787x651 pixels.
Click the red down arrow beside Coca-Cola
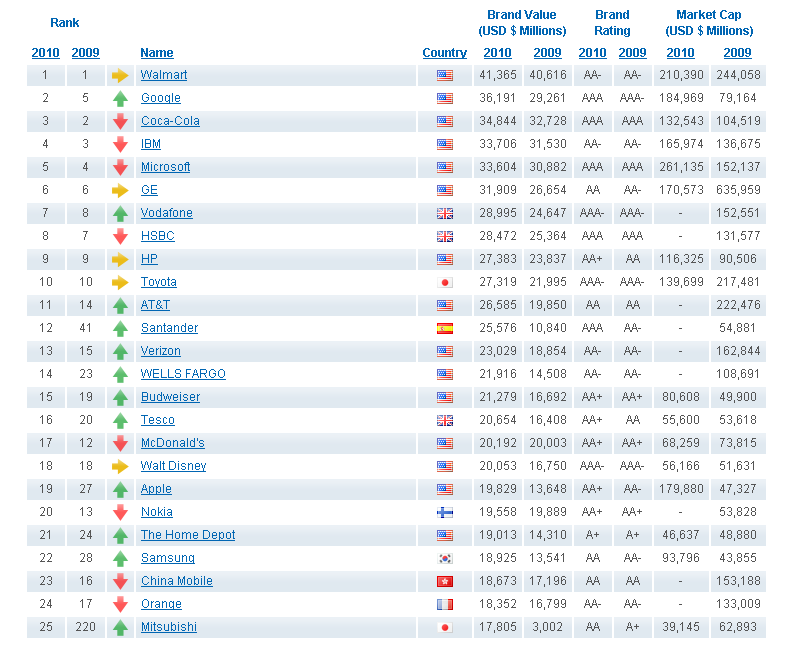point(120,121)
